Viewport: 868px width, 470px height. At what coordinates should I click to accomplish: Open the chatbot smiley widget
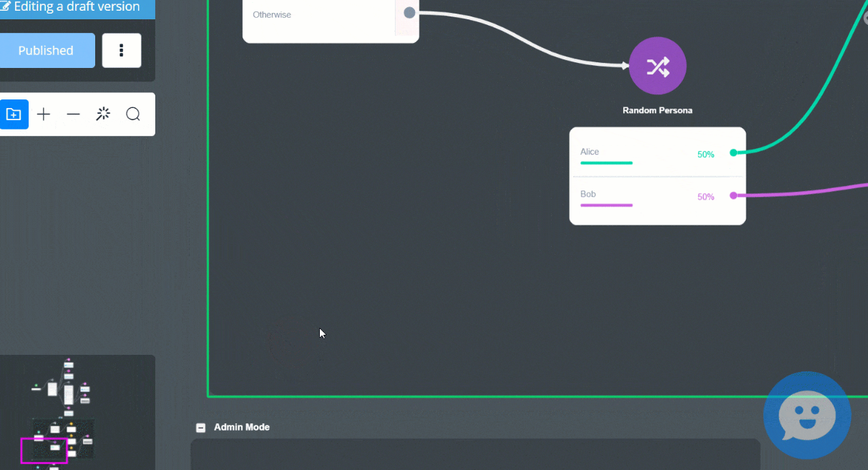tap(806, 416)
